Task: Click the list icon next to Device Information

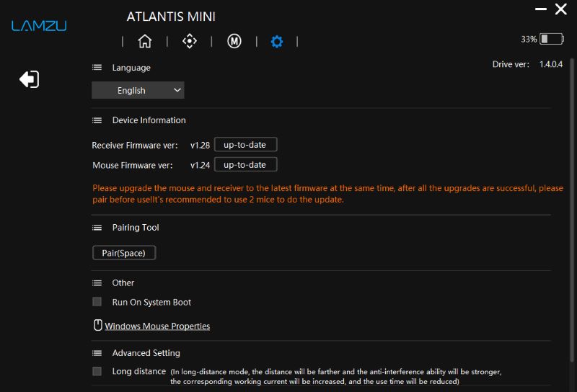Action: coord(97,120)
